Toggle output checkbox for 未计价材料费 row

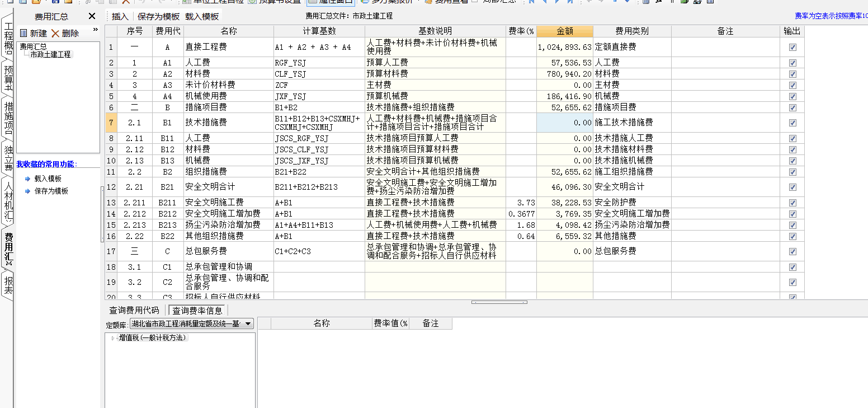792,85
